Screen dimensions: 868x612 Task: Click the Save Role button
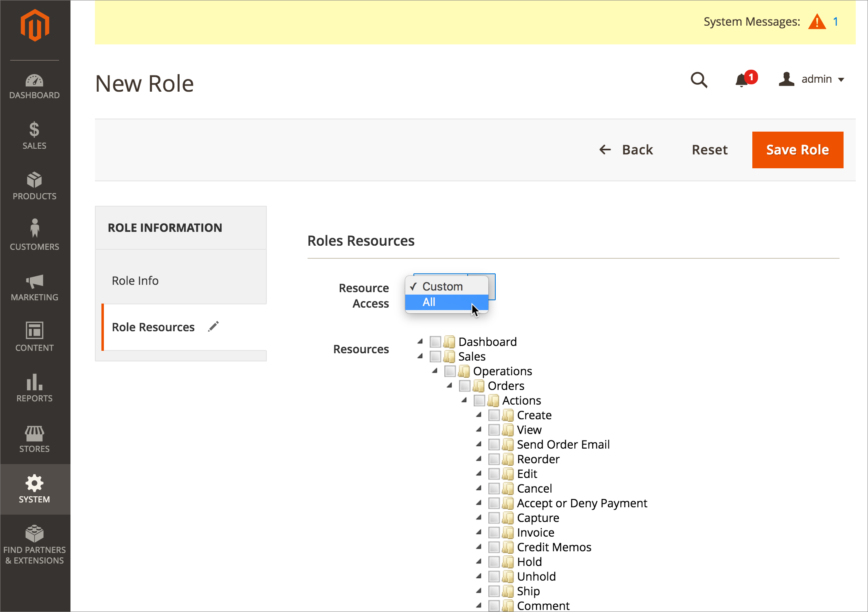point(797,150)
